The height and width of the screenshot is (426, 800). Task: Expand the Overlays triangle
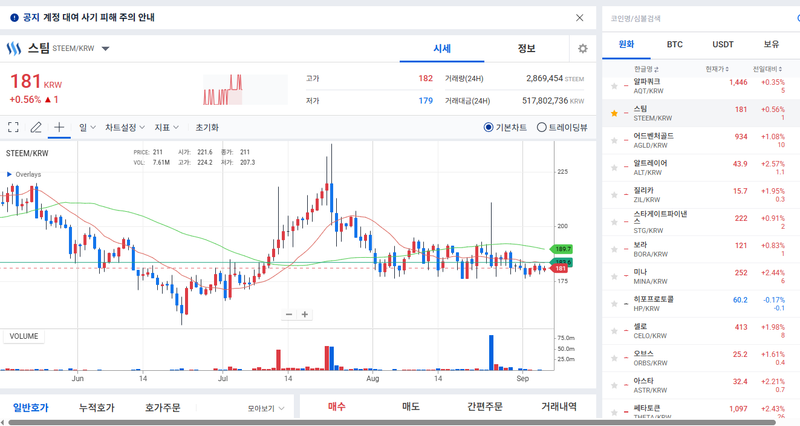(x=9, y=174)
